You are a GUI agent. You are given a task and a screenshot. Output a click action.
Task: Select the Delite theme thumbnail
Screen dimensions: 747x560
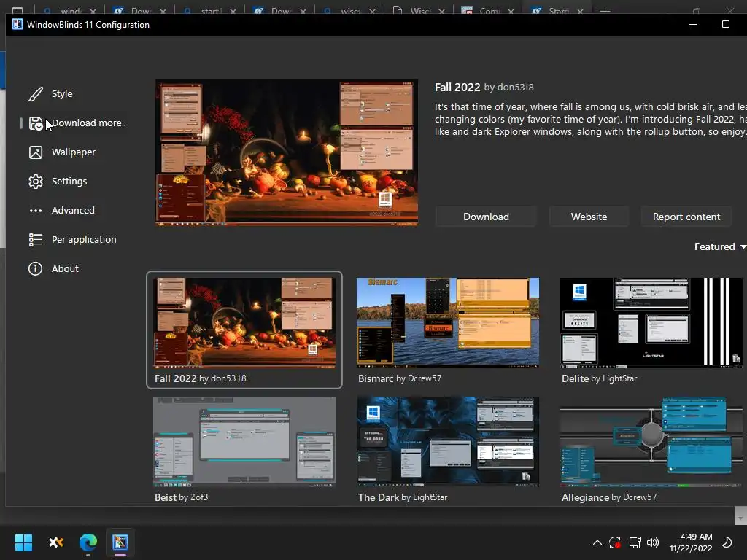pyautogui.click(x=651, y=322)
